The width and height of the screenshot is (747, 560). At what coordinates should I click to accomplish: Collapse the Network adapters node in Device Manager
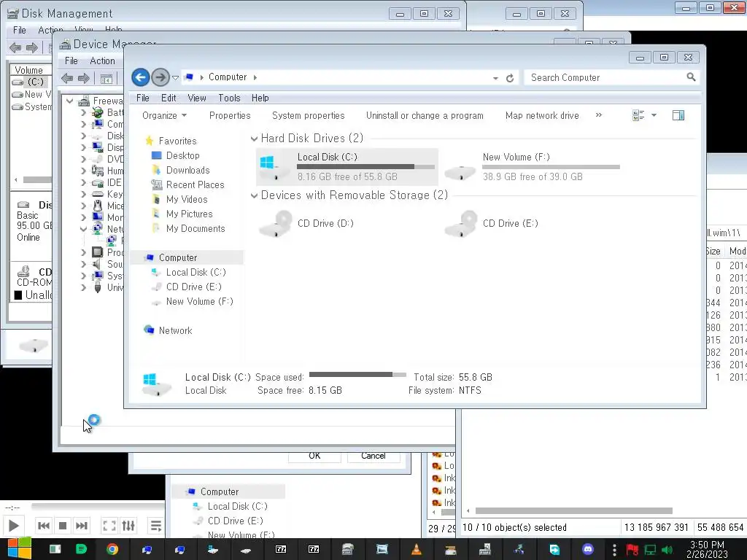click(84, 229)
